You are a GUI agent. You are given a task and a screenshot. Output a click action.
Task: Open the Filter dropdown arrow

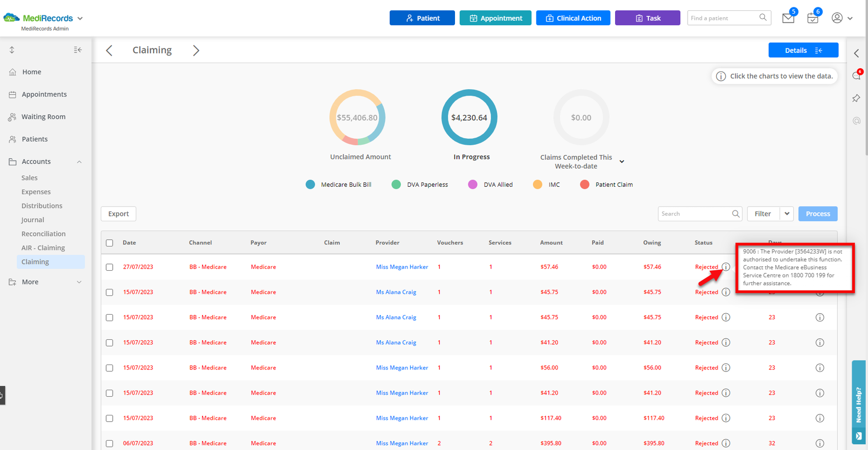tap(786, 214)
